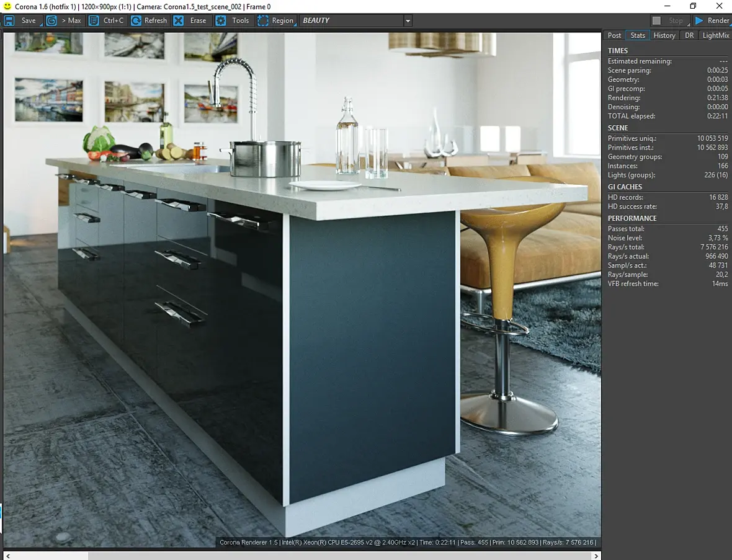Restore down the frame buffer window
This screenshot has height=560, width=732.
[694, 6]
